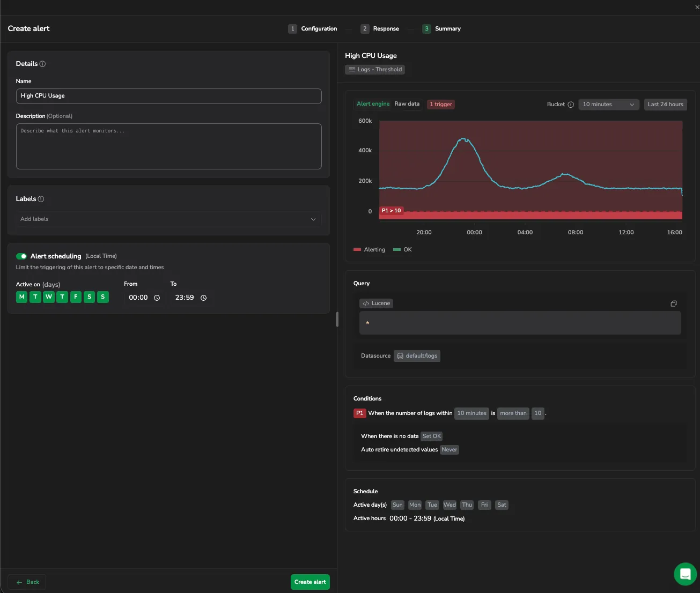The height and width of the screenshot is (593, 700).
Task: Click the default/logs datasource chip
Action: point(417,356)
